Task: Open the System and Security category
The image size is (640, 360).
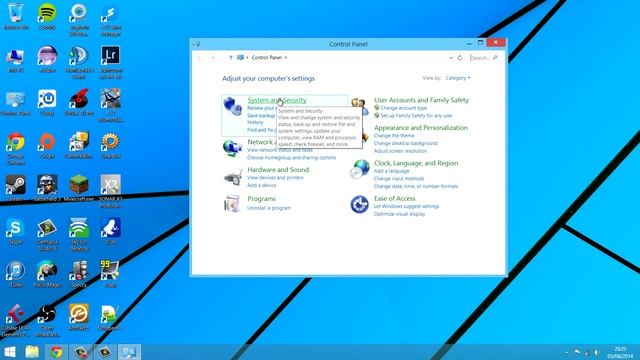Action: click(277, 100)
